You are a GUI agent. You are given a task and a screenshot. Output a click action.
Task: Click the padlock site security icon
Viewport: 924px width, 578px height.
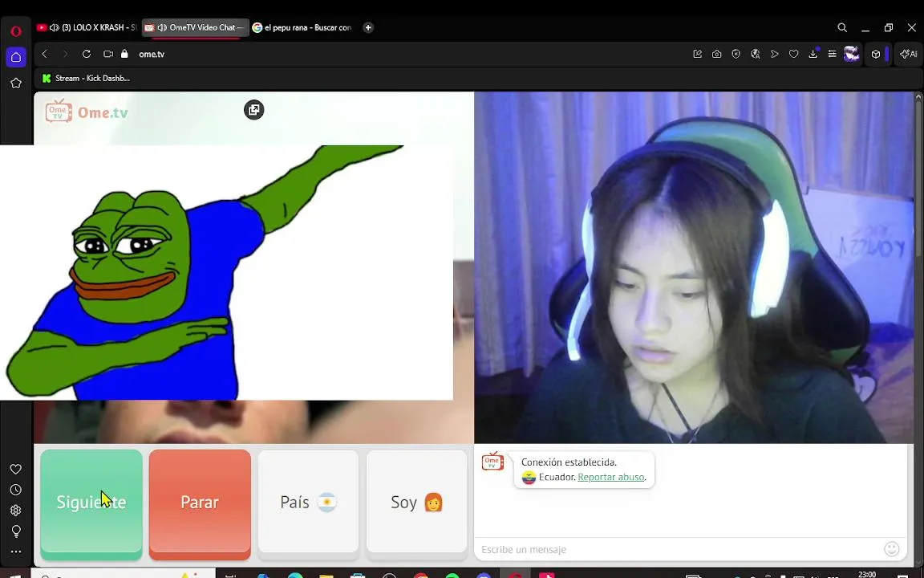[124, 54]
